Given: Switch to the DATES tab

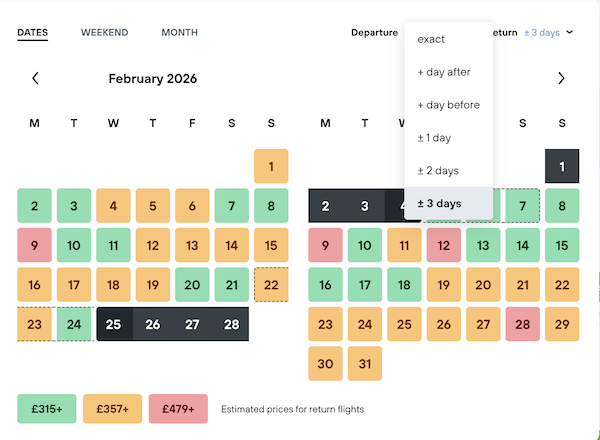Looking at the screenshot, I should point(33,33).
